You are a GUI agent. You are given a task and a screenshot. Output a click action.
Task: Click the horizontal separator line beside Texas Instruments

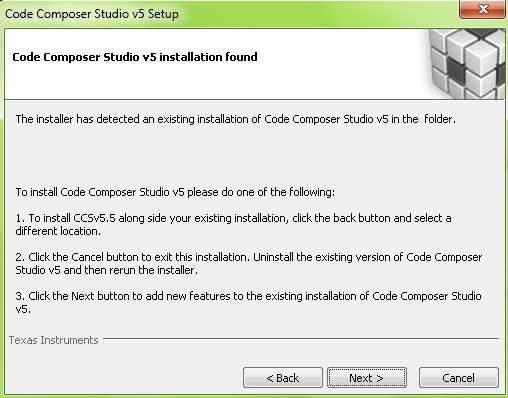pos(301,339)
